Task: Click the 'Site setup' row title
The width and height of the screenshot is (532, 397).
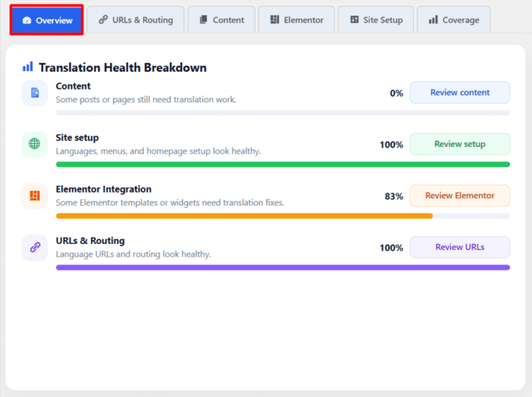Action: [x=77, y=138]
